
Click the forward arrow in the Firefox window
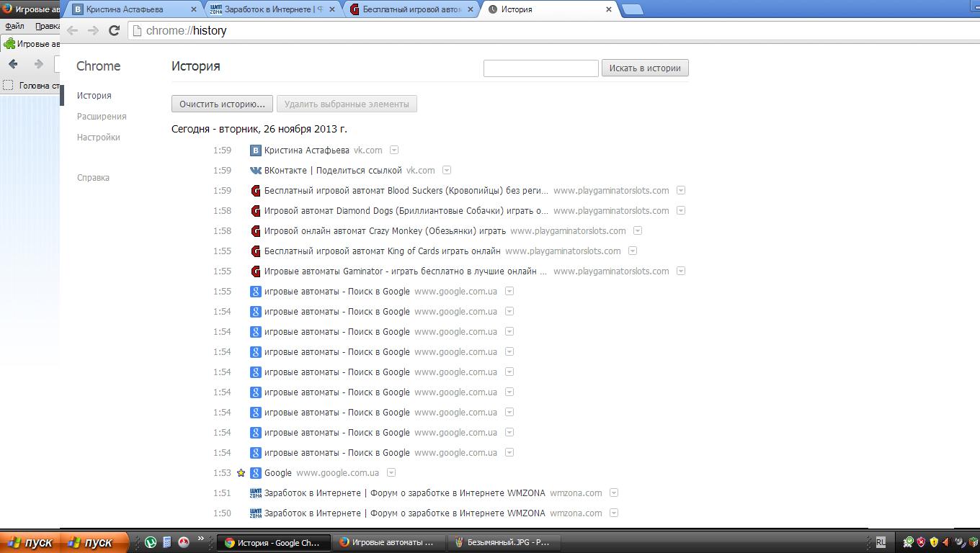(x=39, y=64)
